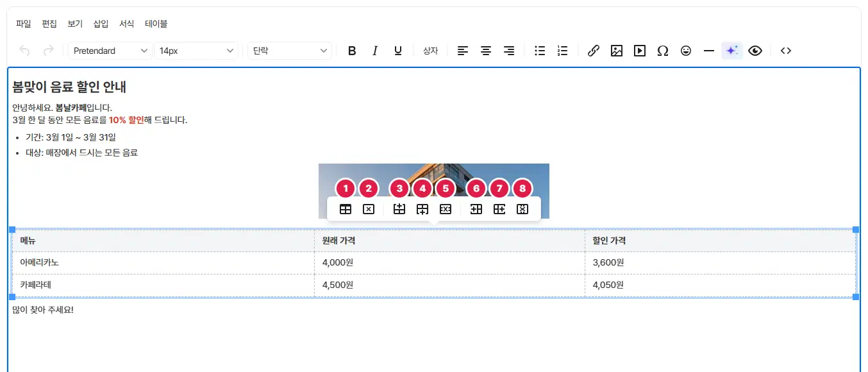Click the bold 봄날카페 text

(x=71, y=108)
